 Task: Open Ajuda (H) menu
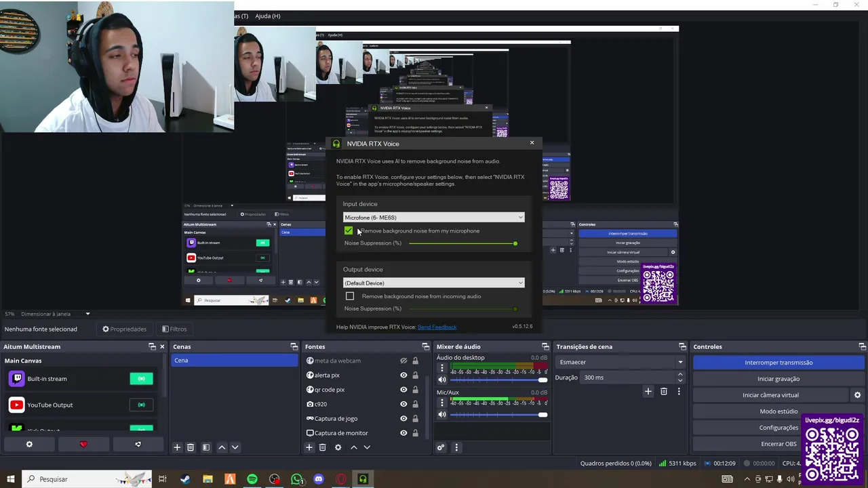[x=267, y=16]
